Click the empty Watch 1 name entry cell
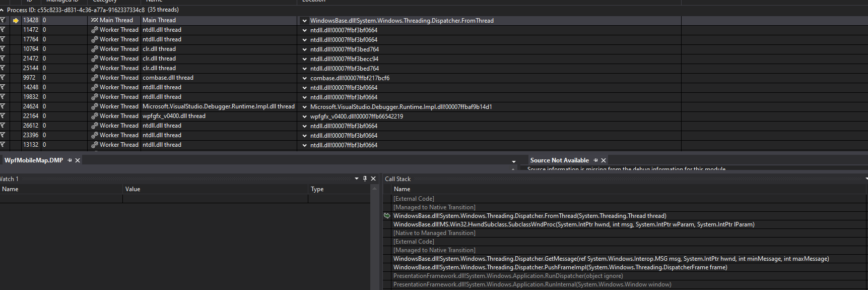 click(x=61, y=199)
